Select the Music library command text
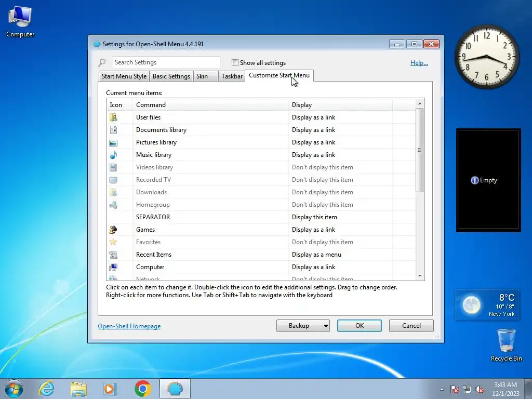The image size is (532, 399). coord(154,155)
